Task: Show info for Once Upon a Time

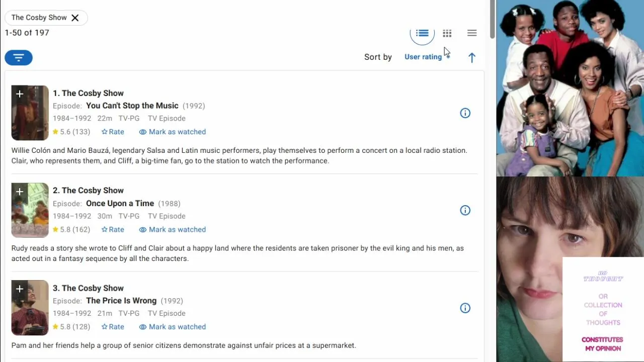Action: click(x=465, y=211)
